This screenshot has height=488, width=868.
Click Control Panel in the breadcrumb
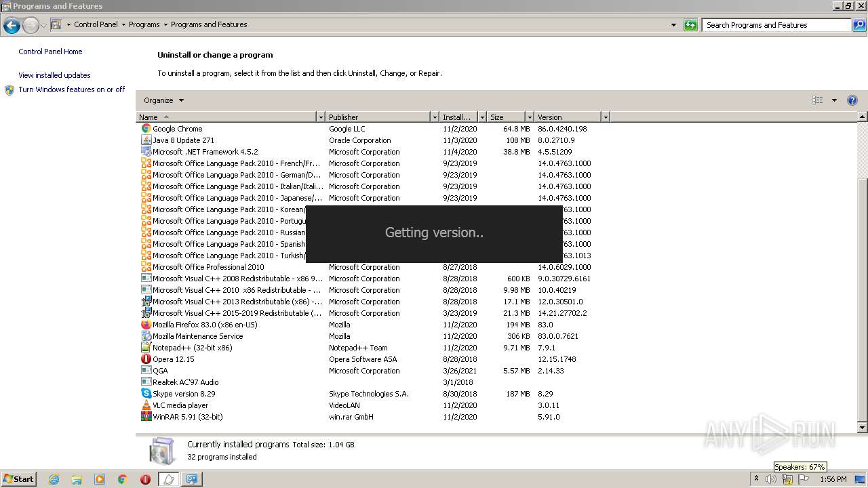pyautogui.click(x=96, y=24)
